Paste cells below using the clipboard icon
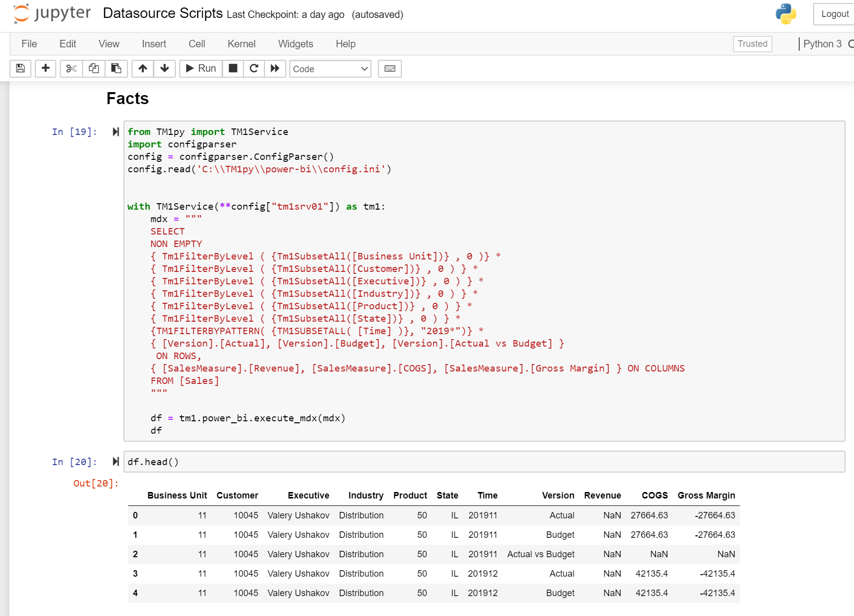 (116, 68)
